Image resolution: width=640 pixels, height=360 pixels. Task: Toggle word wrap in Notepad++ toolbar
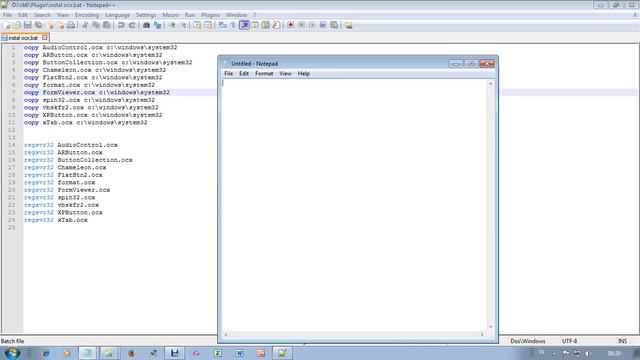point(222,25)
